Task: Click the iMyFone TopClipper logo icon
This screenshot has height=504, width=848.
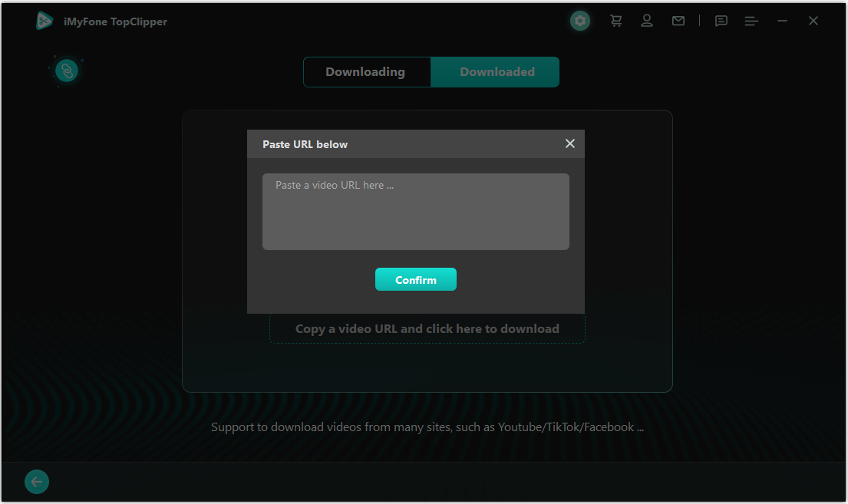Action: point(45,21)
